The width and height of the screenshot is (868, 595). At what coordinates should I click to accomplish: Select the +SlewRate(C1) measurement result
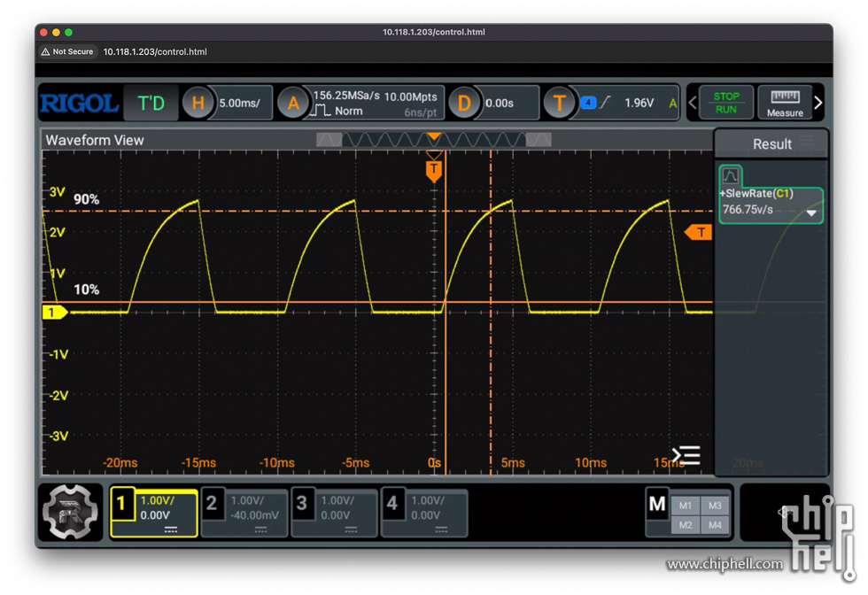pyautogui.click(x=771, y=205)
